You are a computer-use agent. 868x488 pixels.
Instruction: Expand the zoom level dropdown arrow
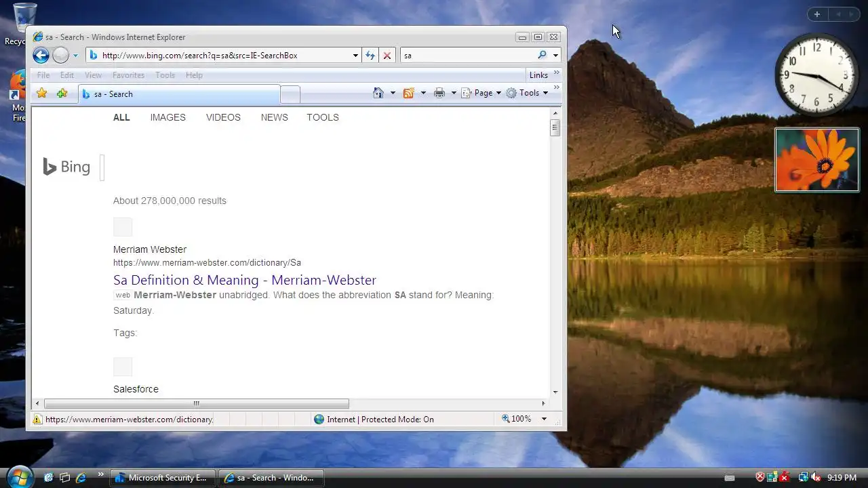coord(544,419)
